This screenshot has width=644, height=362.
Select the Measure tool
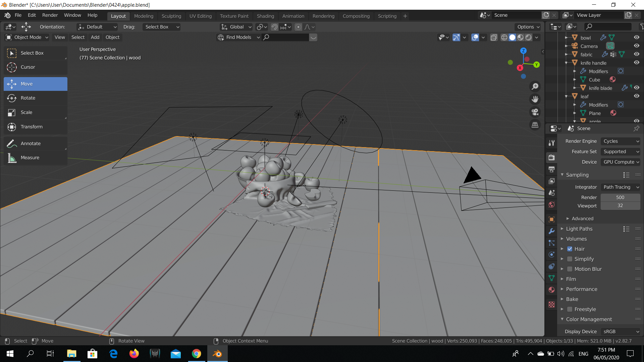click(30, 158)
